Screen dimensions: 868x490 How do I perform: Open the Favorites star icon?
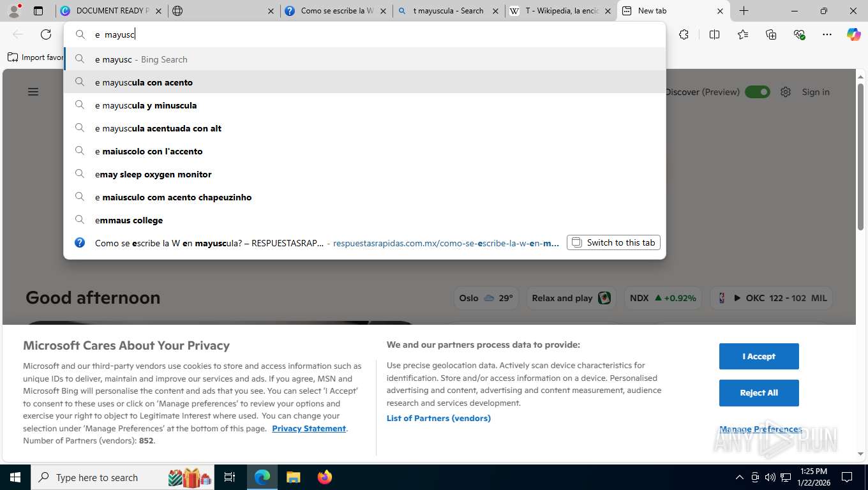tap(743, 34)
